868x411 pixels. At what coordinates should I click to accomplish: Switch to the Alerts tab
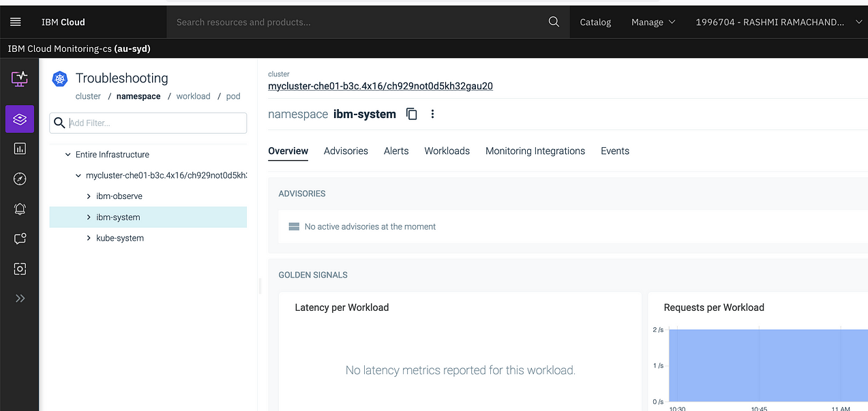396,151
